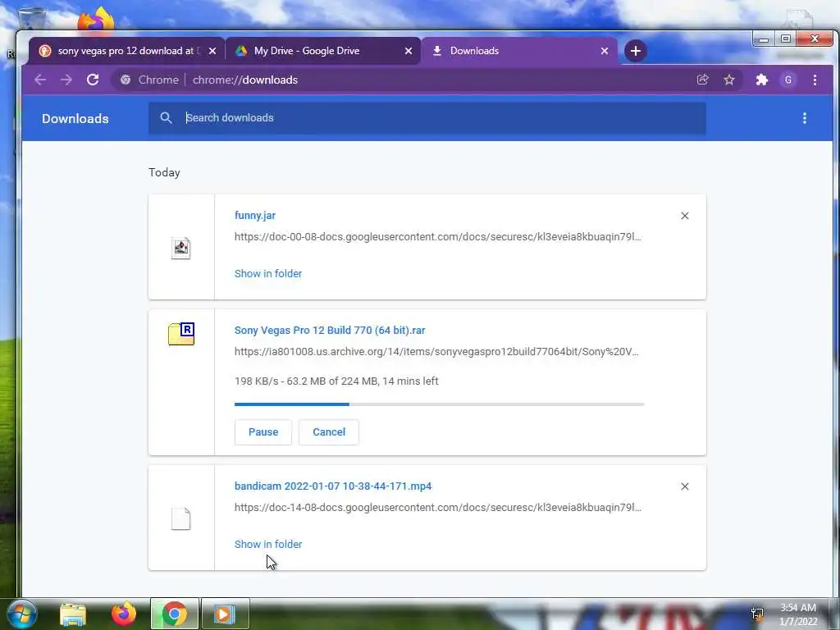Click the funny.jar source URL
The image size is (840, 630).
point(438,237)
